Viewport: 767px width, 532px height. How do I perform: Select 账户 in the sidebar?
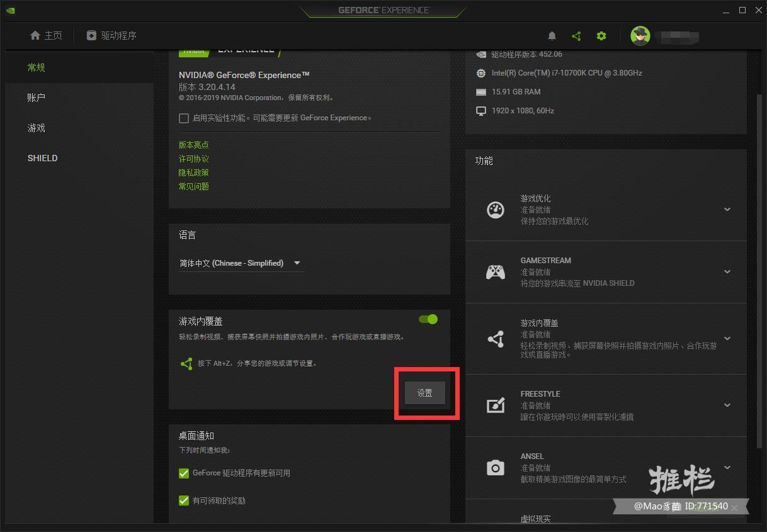36,98
